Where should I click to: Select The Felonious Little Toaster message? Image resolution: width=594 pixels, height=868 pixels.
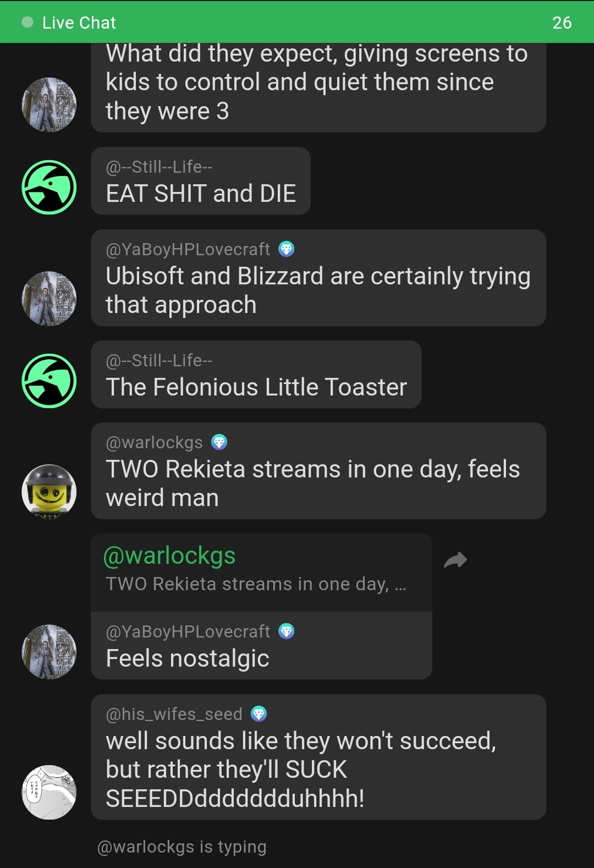tap(256, 387)
